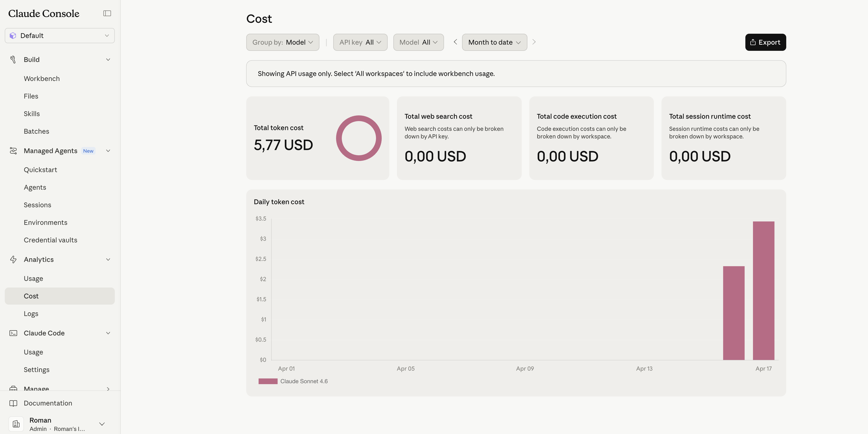Open the Model All filter dropdown
This screenshot has height=434, width=868.
click(x=419, y=42)
